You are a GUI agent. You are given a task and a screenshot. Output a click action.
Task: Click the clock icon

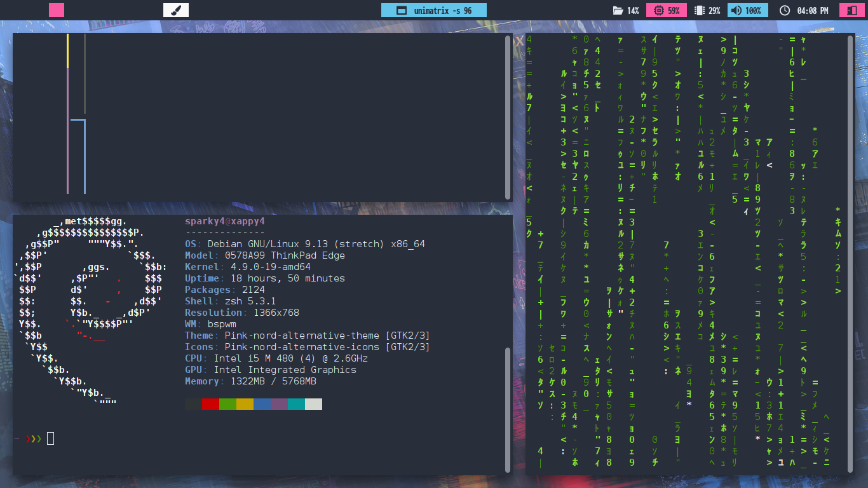click(x=785, y=11)
